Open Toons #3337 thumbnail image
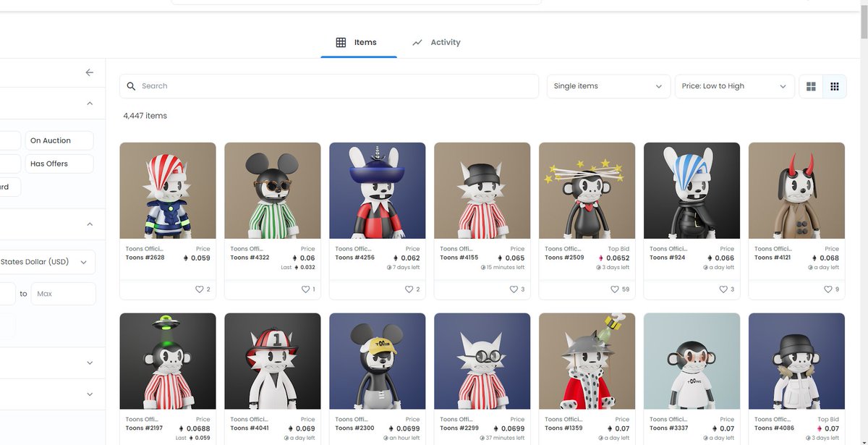 [x=692, y=361]
